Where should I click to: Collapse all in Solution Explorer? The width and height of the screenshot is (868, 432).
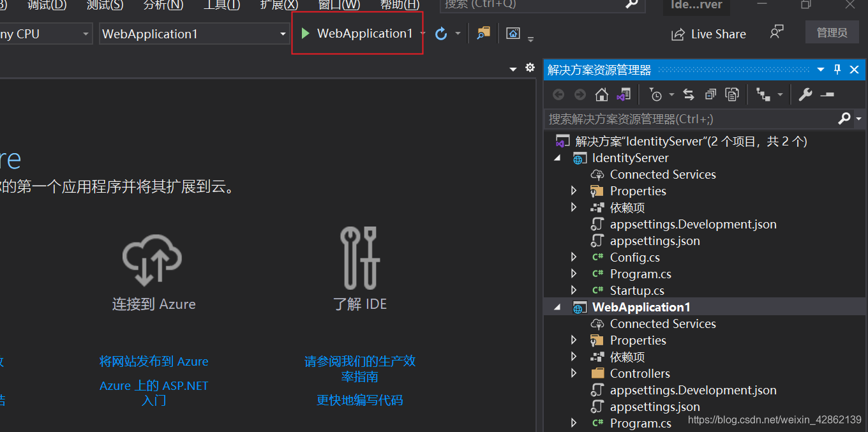(710, 95)
